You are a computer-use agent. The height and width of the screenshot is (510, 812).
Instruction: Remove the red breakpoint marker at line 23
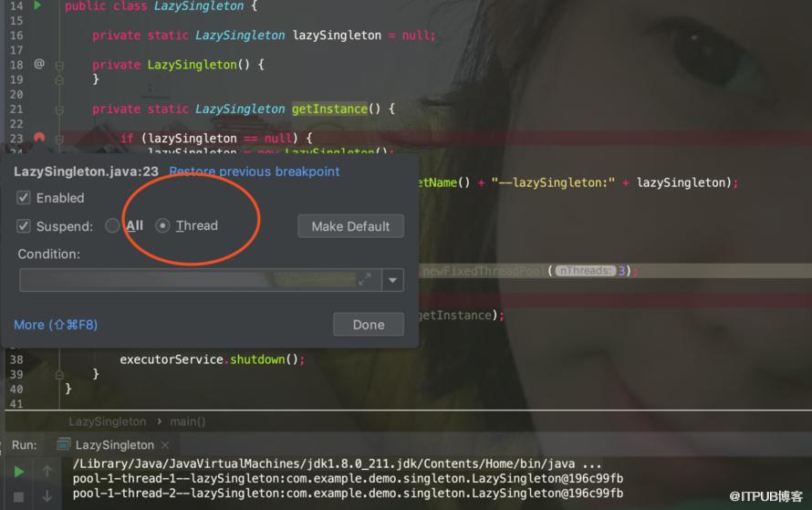click(39, 137)
